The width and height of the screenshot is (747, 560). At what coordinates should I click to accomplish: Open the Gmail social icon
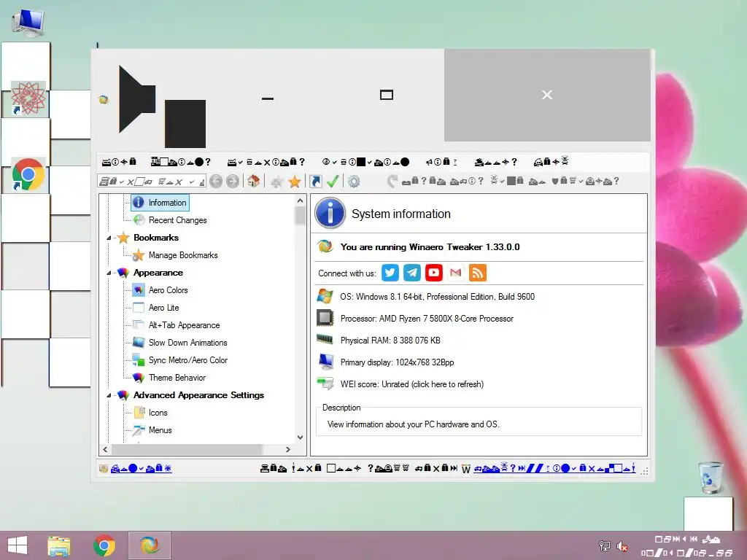coord(456,273)
